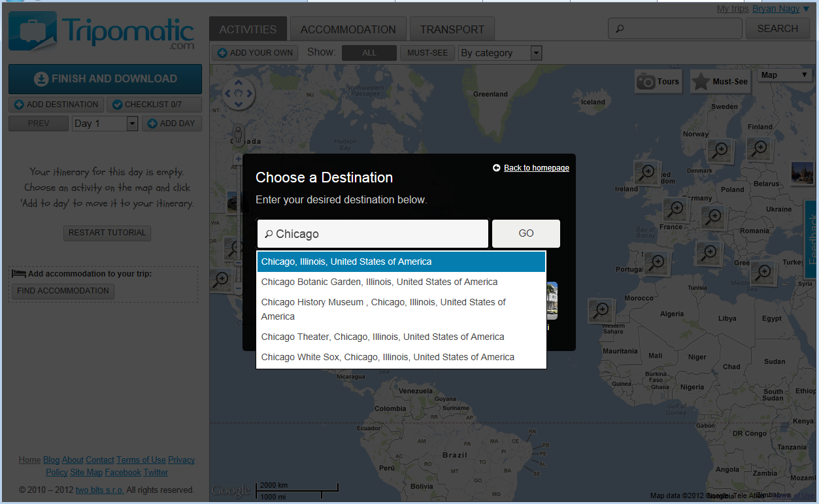Viewport: 819px width, 504px height.
Task: Open the By category dropdown
Action: click(x=500, y=53)
